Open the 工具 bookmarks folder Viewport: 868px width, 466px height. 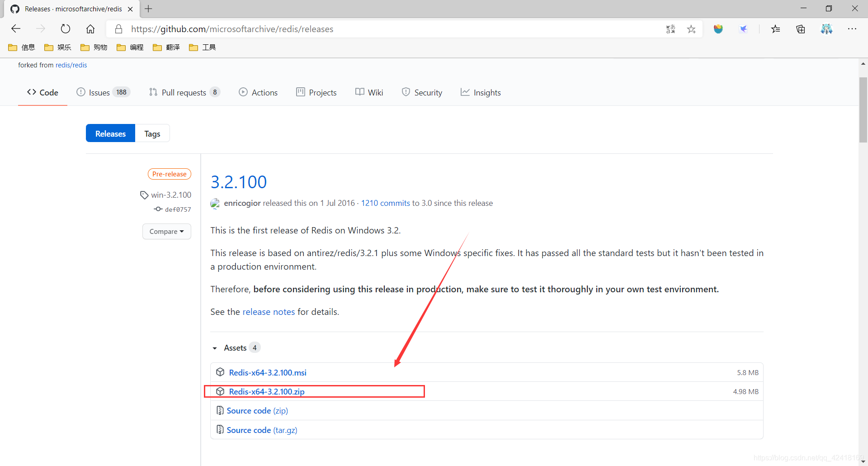click(x=203, y=47)
